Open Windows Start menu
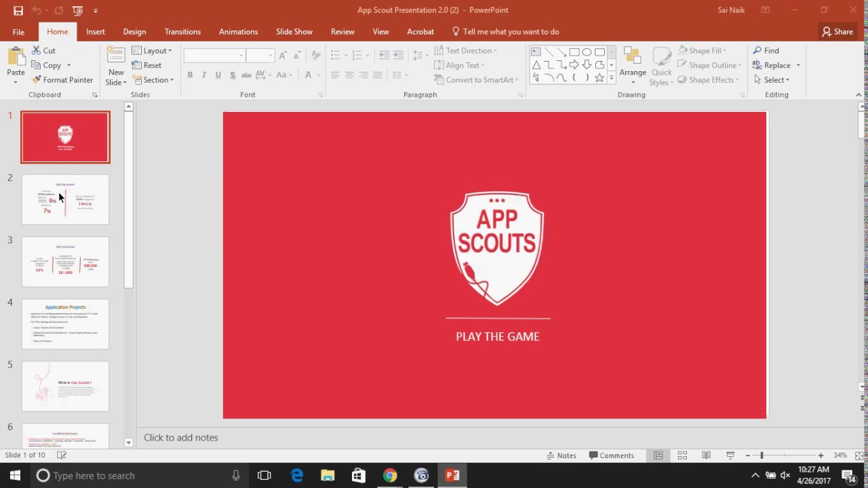Image resolution: width=868 pixels, height=488 pixels. pyautogui.click(x=15, y=476)
